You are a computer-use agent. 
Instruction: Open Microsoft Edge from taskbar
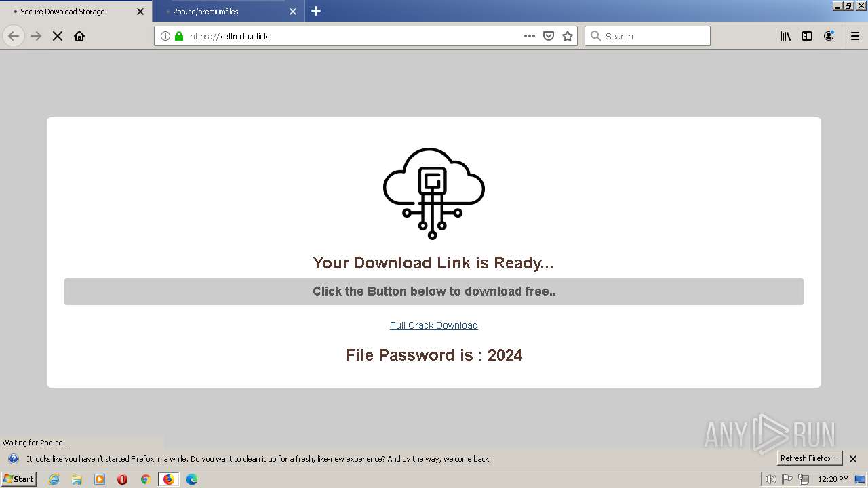tap(192, 479)
